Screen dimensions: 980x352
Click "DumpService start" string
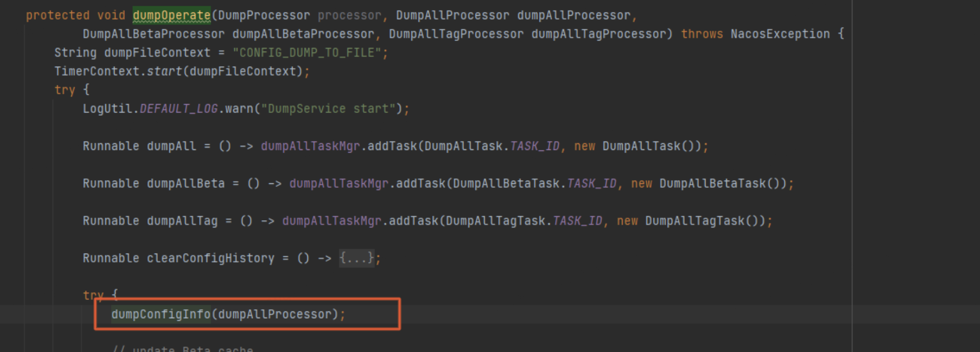click(328, 108)
